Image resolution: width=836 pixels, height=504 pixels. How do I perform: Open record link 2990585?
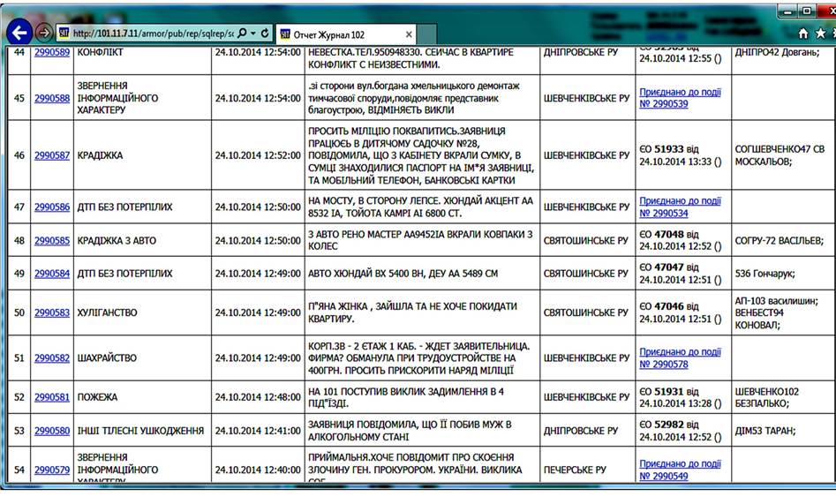(x=52, y=241)
